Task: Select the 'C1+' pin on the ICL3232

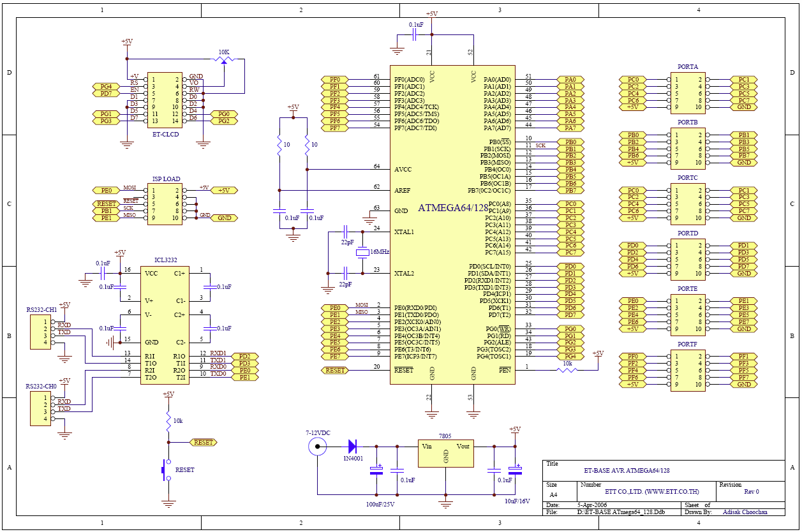Action: coord(179,273)
